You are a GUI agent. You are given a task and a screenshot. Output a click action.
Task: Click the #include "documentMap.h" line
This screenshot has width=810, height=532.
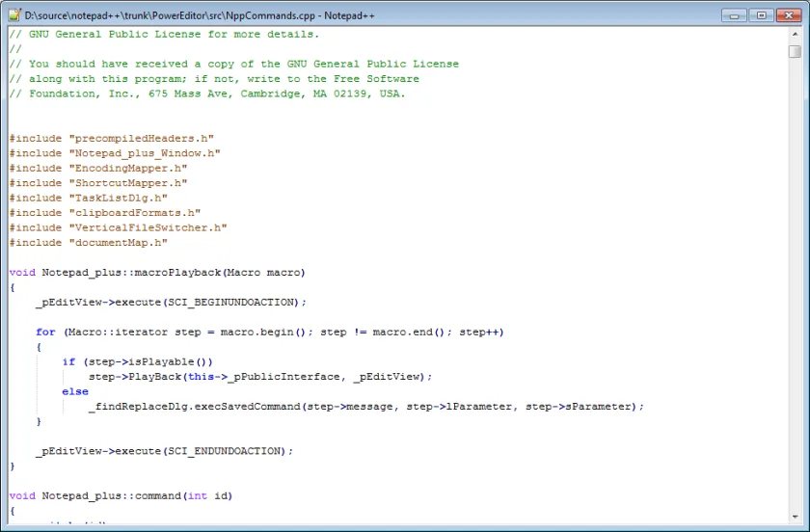[89, 243]
